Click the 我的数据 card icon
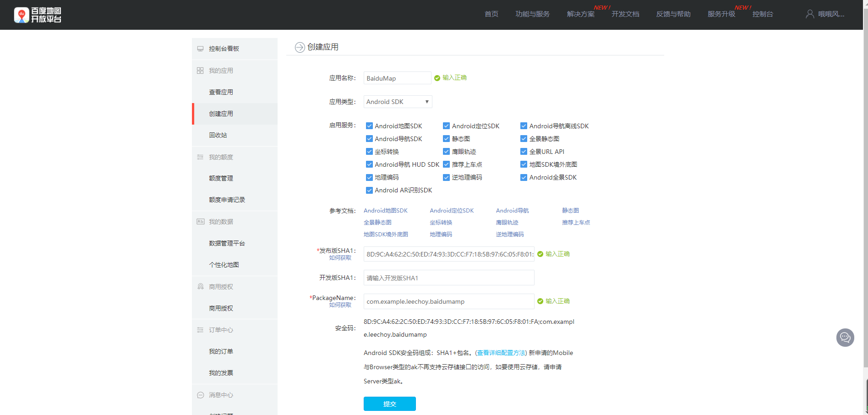Viewport: 868px width, 415px height. [x=200, y=222]
